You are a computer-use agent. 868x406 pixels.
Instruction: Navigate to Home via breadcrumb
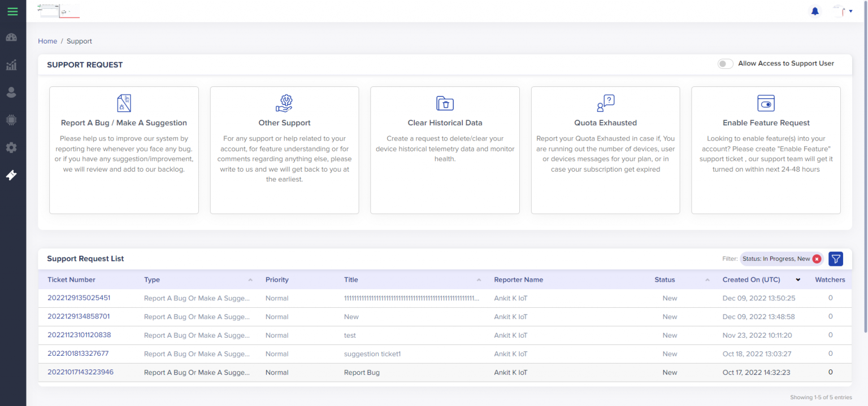click(47, 41)
